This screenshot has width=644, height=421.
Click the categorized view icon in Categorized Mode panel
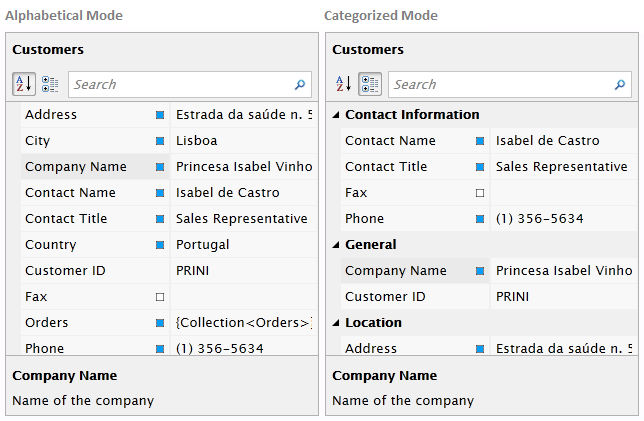(x=370, y=84)
